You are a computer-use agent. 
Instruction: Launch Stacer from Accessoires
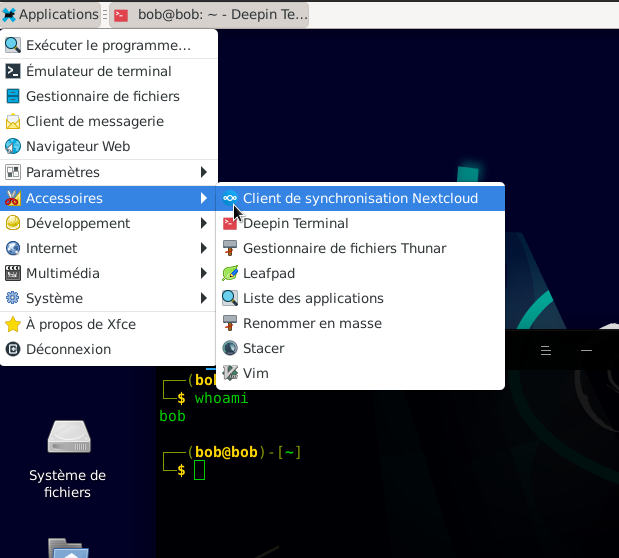coord(360,348)
